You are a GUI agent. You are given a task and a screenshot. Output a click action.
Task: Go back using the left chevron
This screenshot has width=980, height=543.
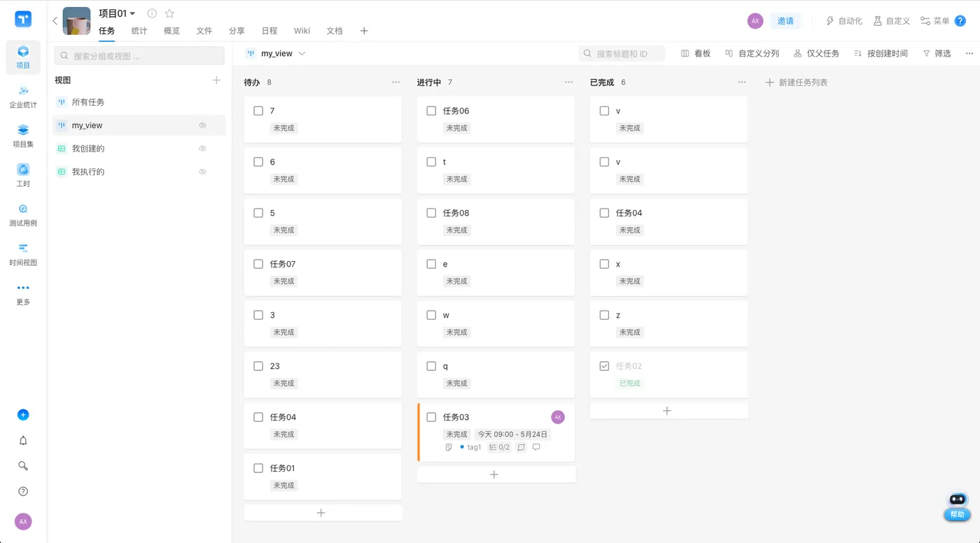point(55,21)
